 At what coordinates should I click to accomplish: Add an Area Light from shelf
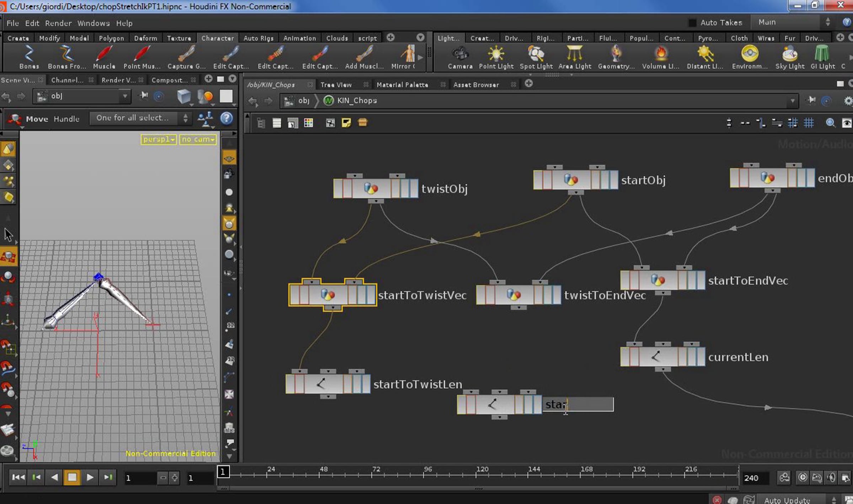point(575,58)
